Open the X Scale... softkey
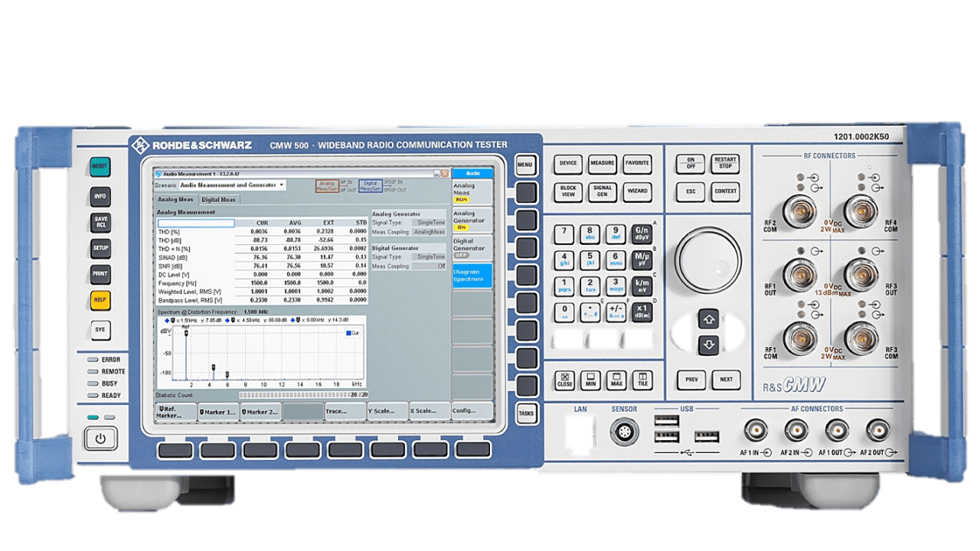Viewport: 980px width, 551px height. point(430,412)
